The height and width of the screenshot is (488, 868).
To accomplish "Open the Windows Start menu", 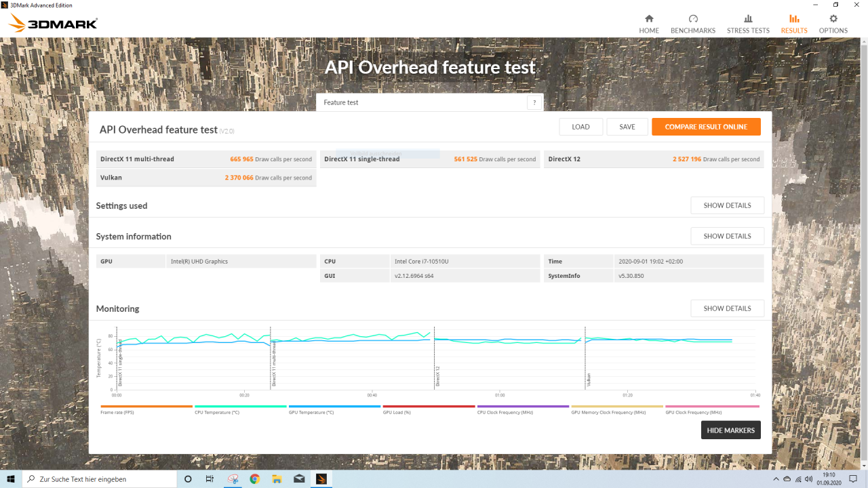I will (x=11, y=479).
